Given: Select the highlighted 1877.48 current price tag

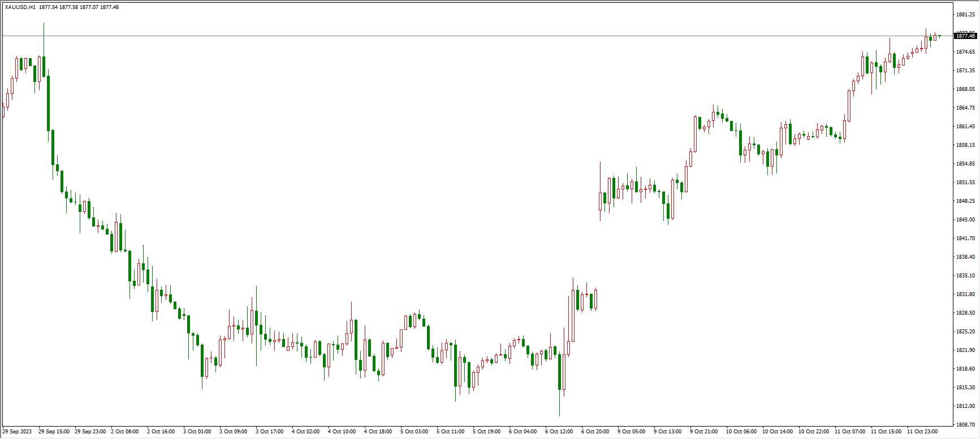Looking at the screenshot, I should coord(965,36).
